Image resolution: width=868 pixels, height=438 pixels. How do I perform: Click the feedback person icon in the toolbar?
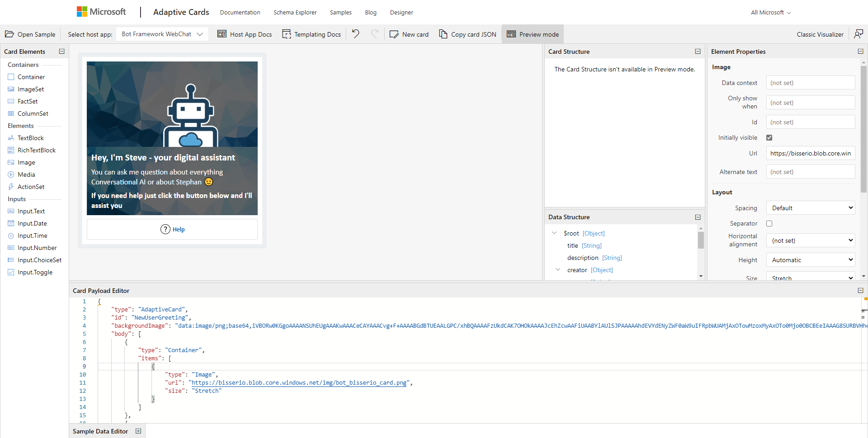coord(859,34)
